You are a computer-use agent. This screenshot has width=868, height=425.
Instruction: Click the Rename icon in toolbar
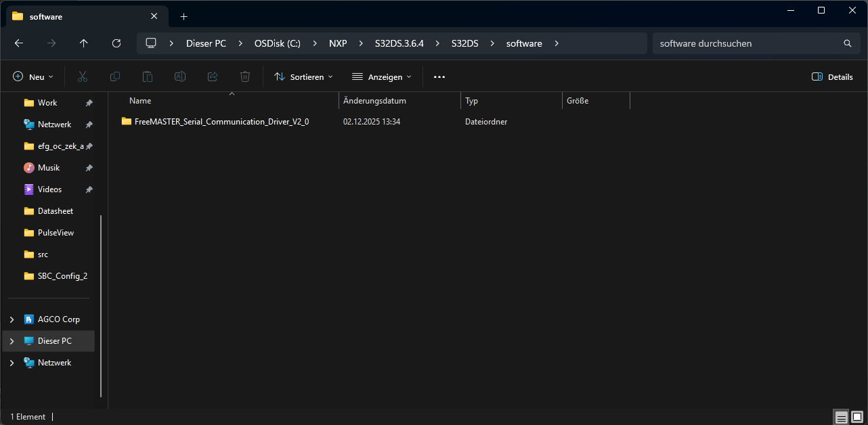[180, 76]
